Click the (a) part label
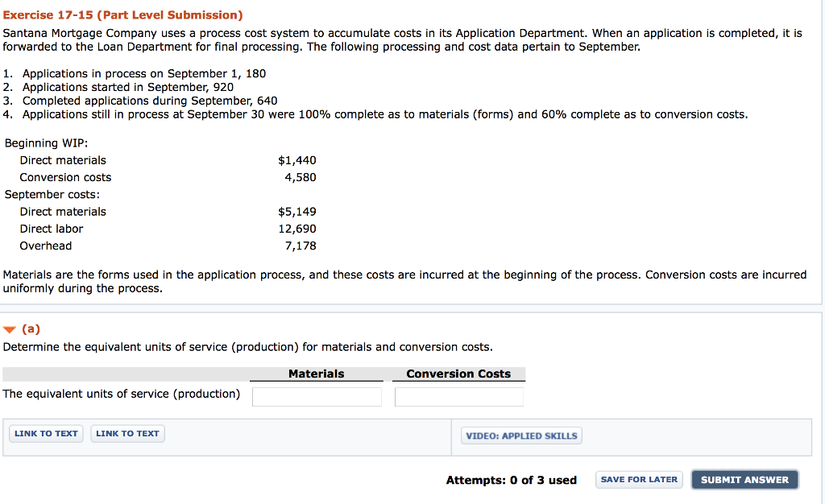 coord(31,329)
